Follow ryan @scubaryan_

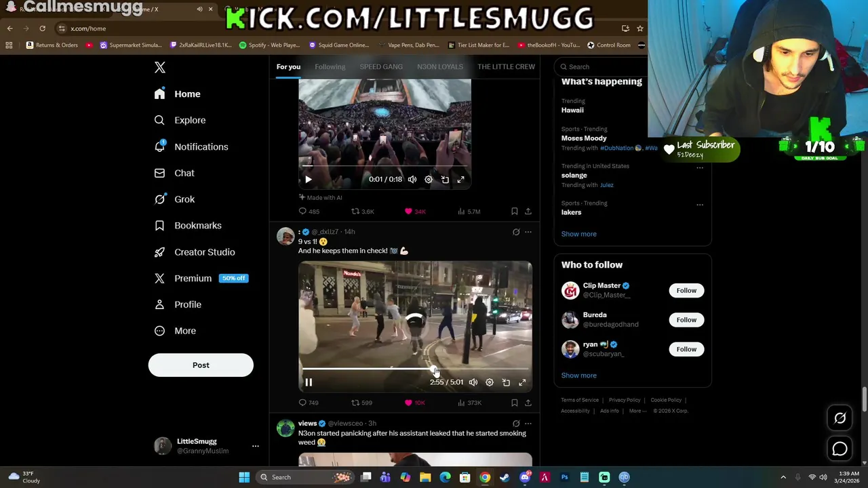686,349
